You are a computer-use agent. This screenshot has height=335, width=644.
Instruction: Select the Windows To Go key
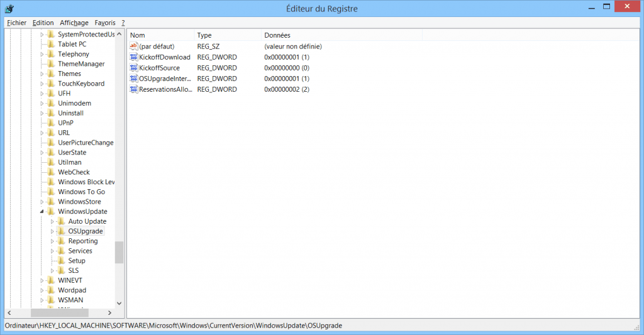click(x=81, y=192)
